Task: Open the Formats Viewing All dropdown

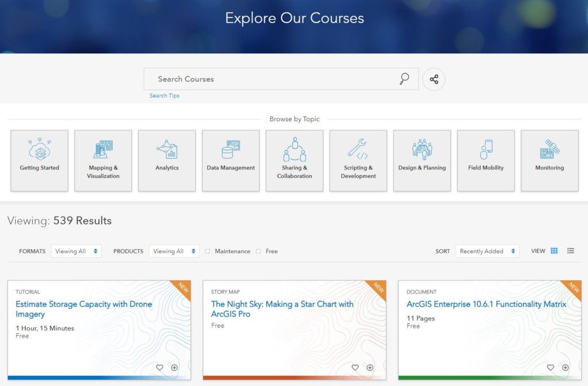Action: tap(76, 251)
